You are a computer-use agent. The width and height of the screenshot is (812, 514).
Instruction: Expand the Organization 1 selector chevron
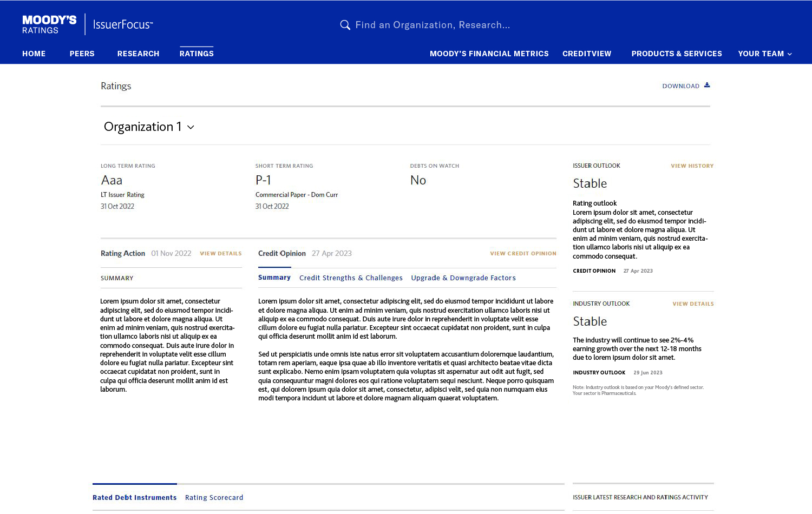click(x=191, y=127)
